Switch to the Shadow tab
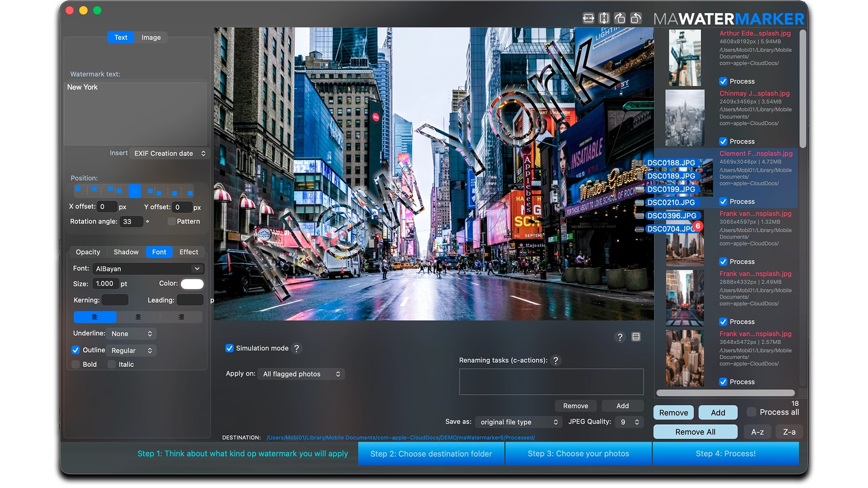This screenshot has width=868, height=488. [126, 252]
